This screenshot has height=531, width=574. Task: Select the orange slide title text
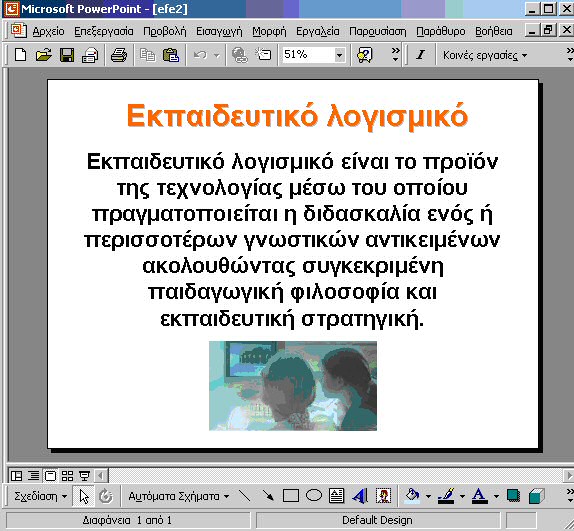click(297, 116)
